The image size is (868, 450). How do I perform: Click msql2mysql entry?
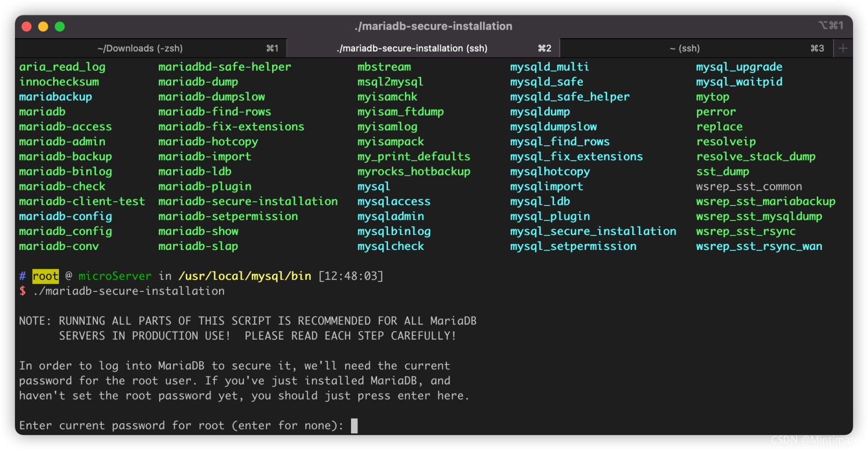(x=391, y=82)
